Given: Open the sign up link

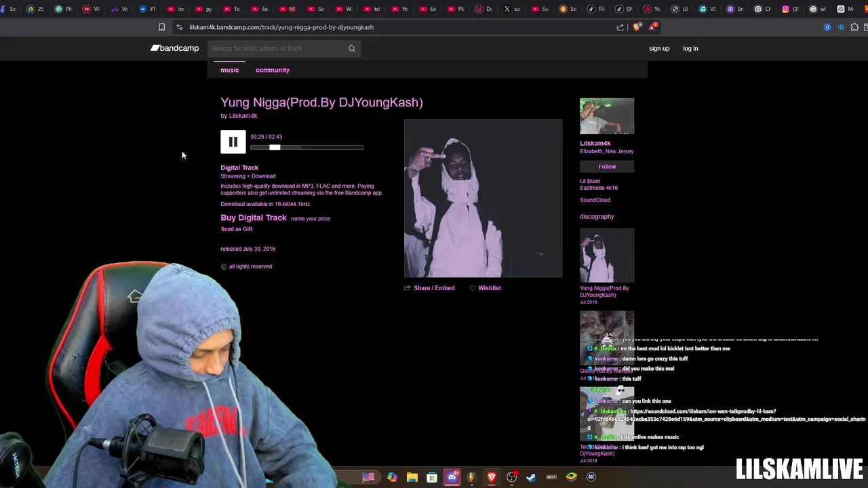Looking at the screenshot, I should point(659,48).
